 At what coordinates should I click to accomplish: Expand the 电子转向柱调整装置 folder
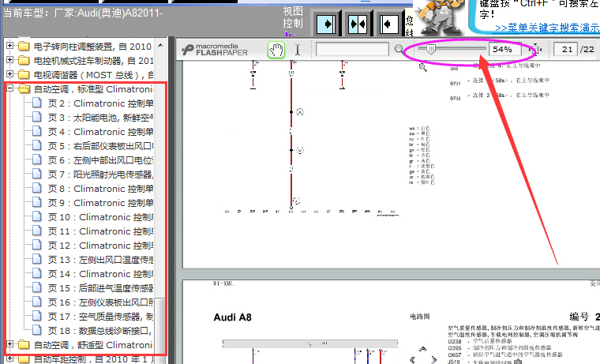[x=10, y=46]
